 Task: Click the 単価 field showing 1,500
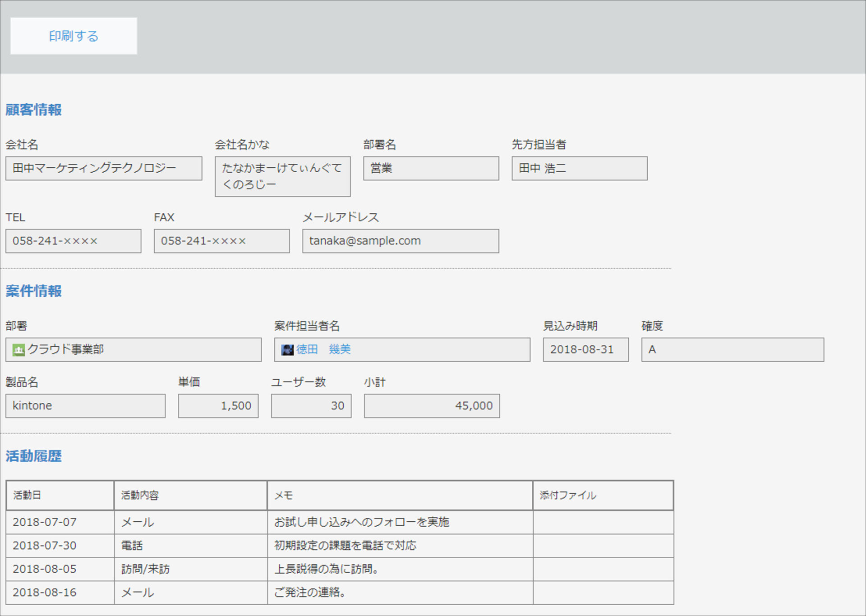218,406
